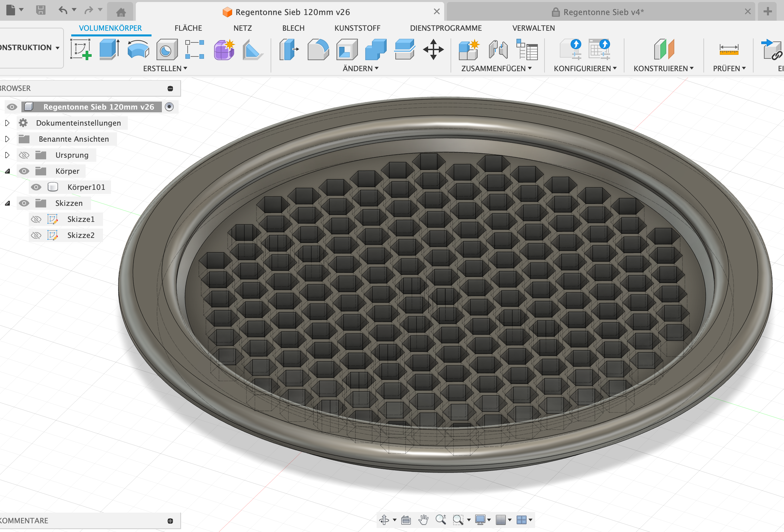Select the Revolve tool

138,49
